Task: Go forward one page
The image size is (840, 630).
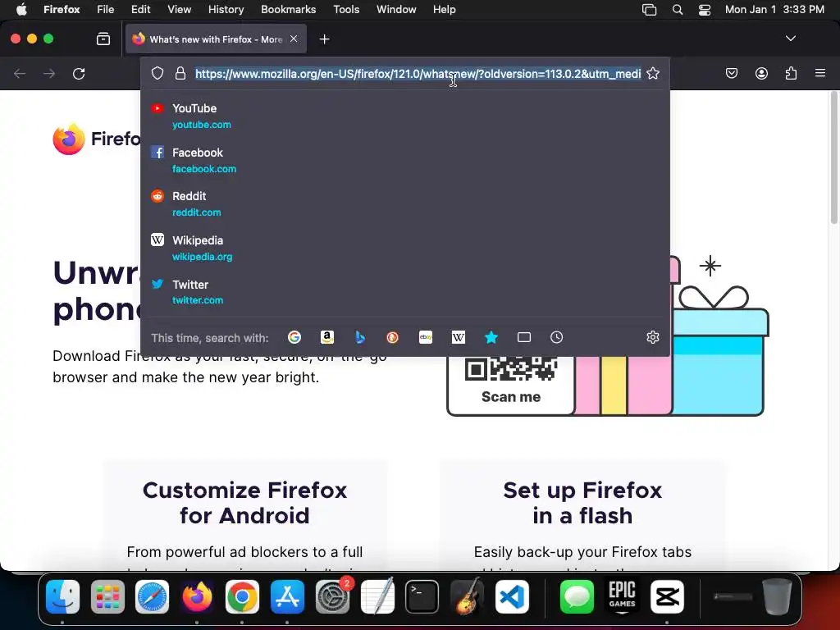Action: point(49,73)
